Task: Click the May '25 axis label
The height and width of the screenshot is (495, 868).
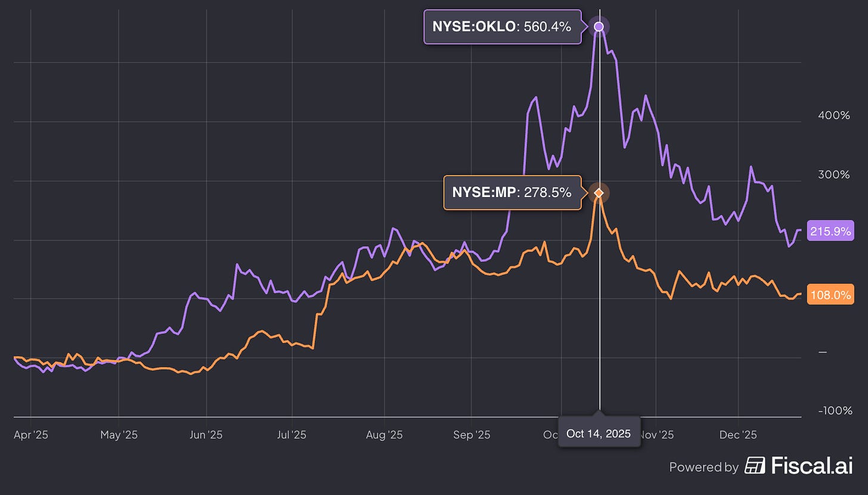Action: (x=119, y=435)
